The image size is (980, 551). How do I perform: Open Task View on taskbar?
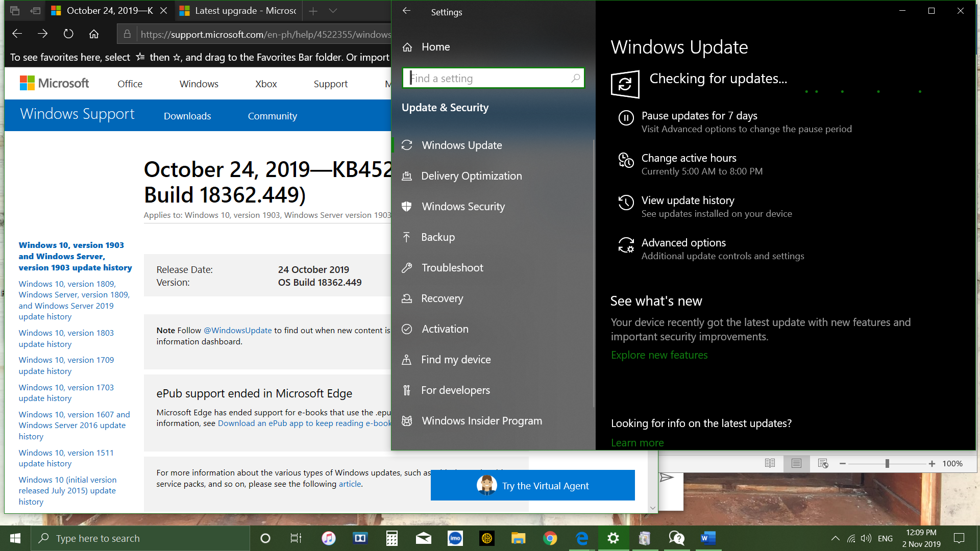(x=296, y=538)
